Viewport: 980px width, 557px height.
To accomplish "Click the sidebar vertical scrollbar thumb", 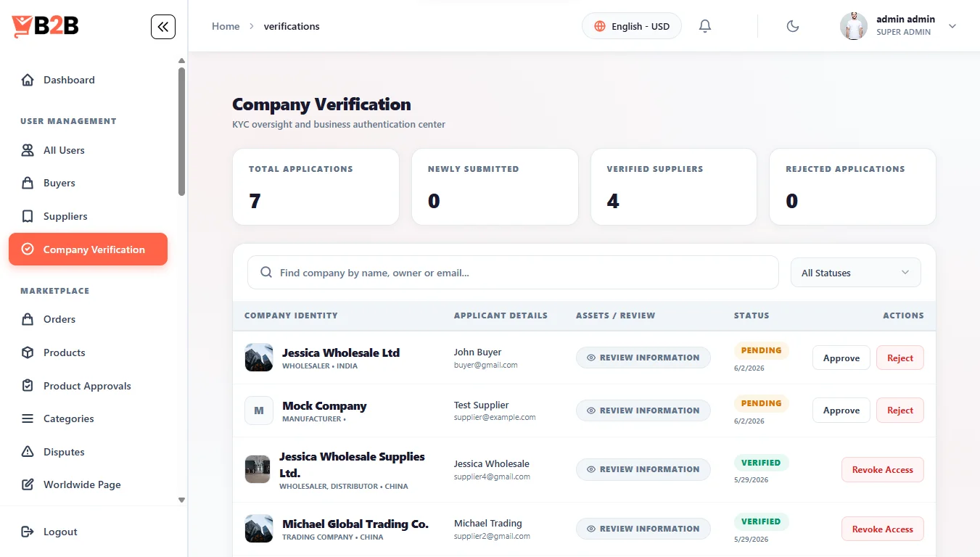I will click(181, 131).
